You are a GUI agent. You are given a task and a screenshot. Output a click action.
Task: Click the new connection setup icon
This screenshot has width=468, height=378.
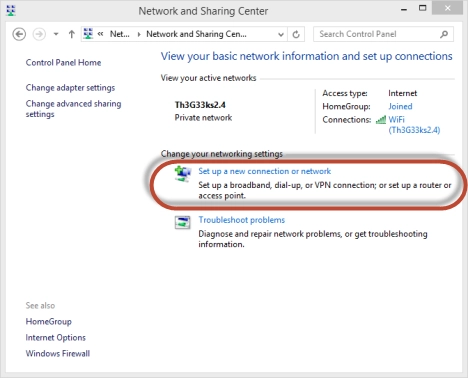point(183,174)
